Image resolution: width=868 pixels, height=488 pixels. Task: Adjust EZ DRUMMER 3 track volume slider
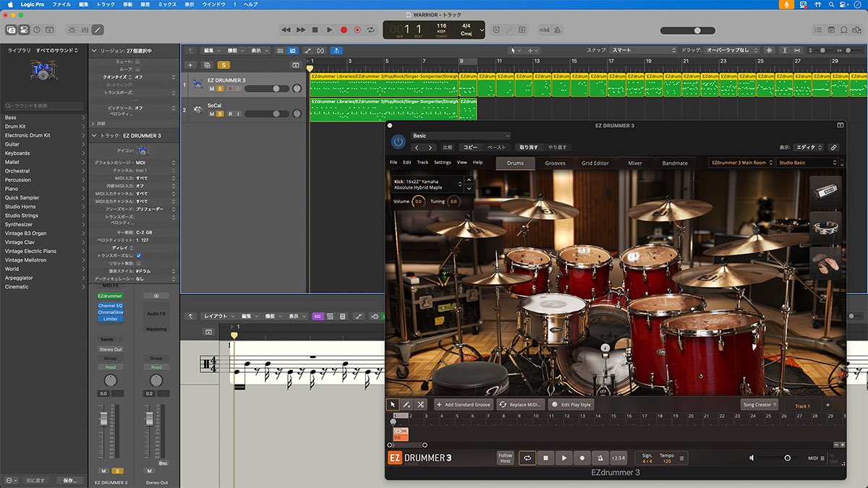tap(267, 88)
